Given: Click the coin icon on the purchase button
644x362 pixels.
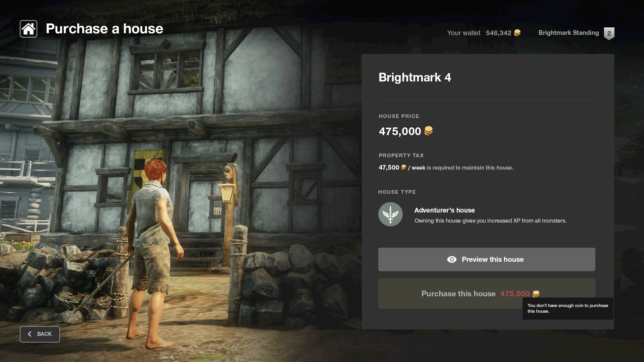Looking at the screenshot, I should coord(536,294).
